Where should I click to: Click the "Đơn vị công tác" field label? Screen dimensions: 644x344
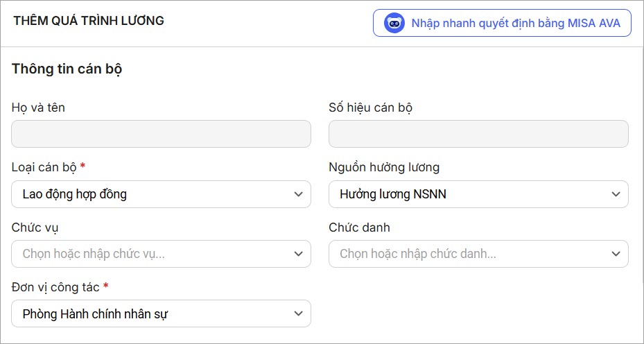coord(55,286)
